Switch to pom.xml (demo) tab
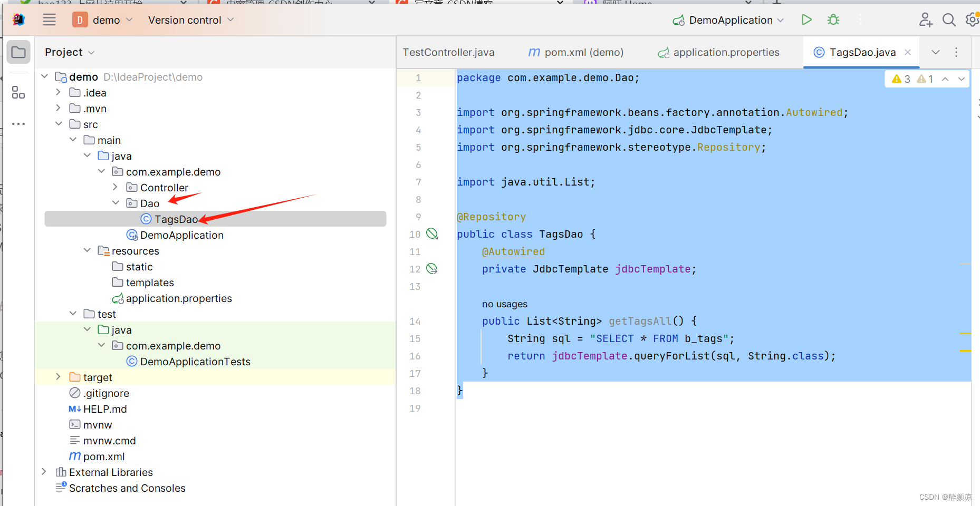The width and height of the screenshot is (980, 506). coord(575,52)
